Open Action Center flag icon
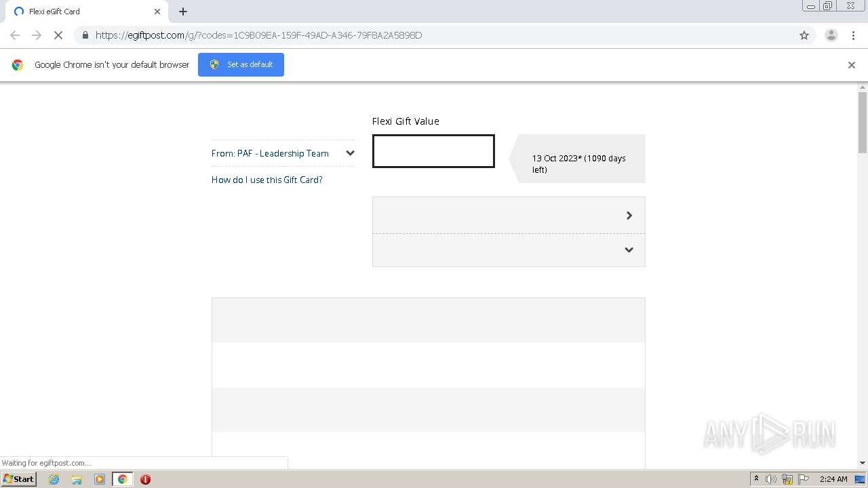 pyautogui.click(x=804, y=479)
